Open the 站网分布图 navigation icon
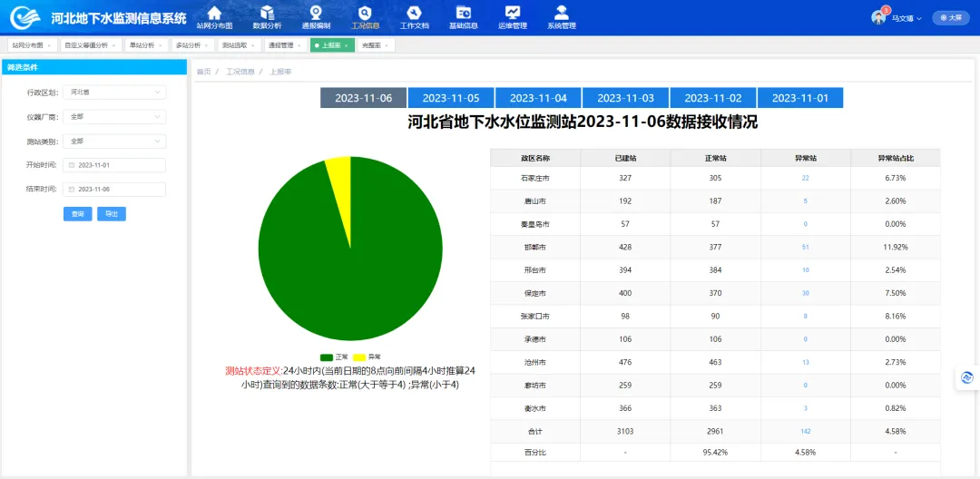This screenshot has height=479, width=980. coord(214,13)
